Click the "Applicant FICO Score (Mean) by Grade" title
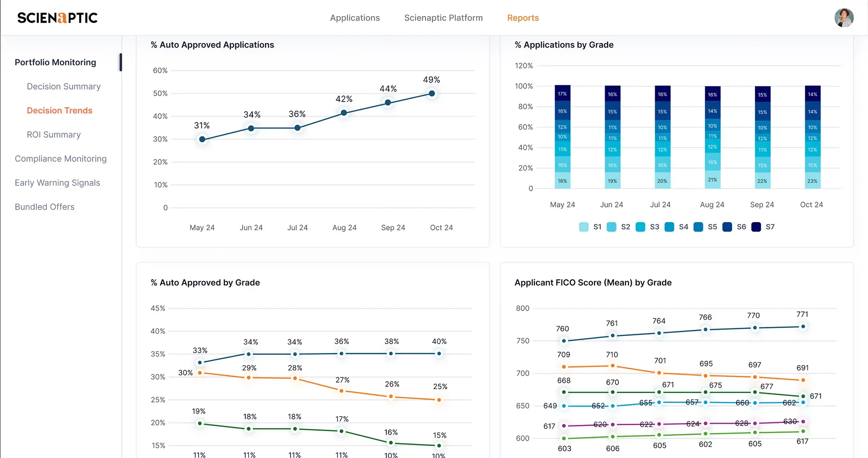The width and height of the screenshot is (868, 458). pos(593,283)
